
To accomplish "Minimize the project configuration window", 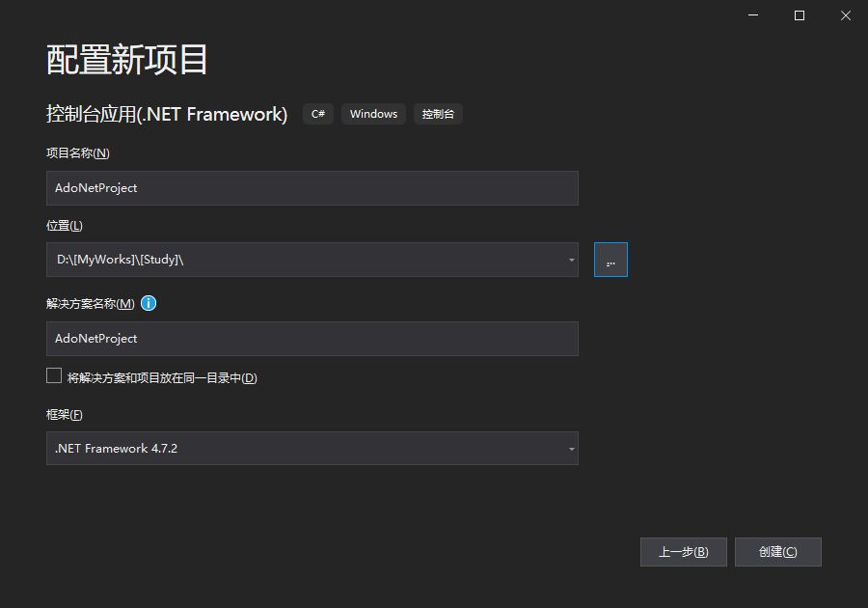I will [x=754, y=15].
